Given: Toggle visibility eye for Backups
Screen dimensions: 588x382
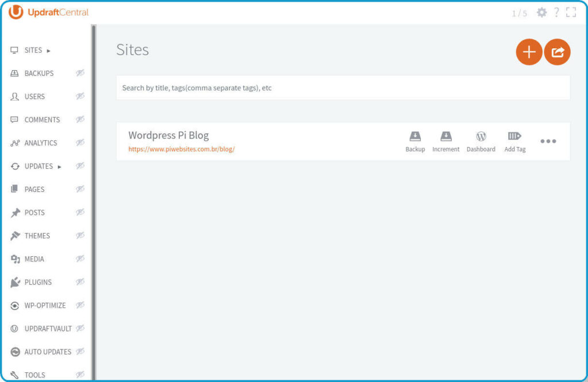Looking at the screenshot, I should 80,73.
